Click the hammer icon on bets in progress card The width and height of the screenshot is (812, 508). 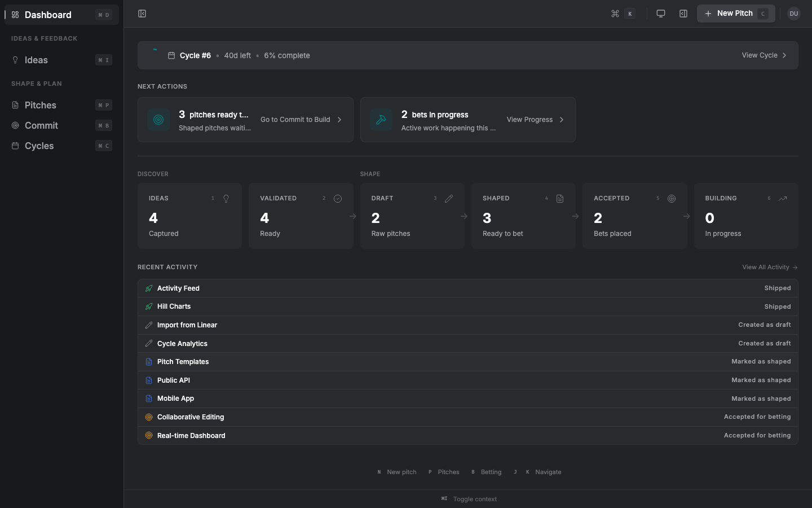381,120
